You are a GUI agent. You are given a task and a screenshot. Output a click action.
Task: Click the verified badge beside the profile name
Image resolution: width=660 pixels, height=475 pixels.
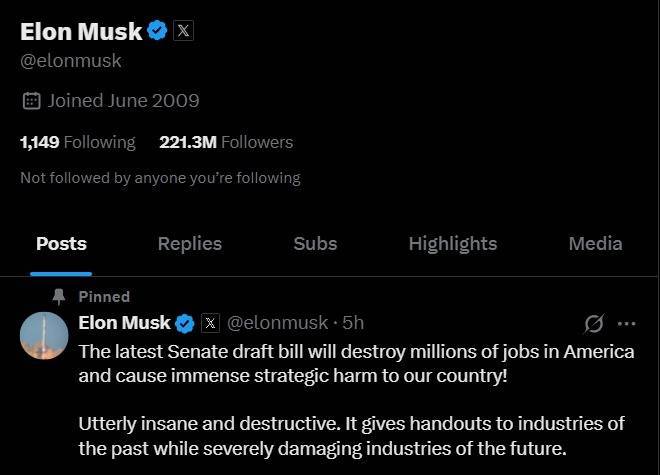pos(158,31)
